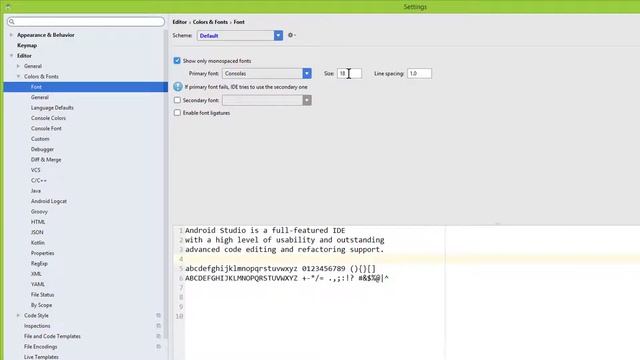Expand the Code Style node
Screen dimensions: 640x360
[18, 316]
